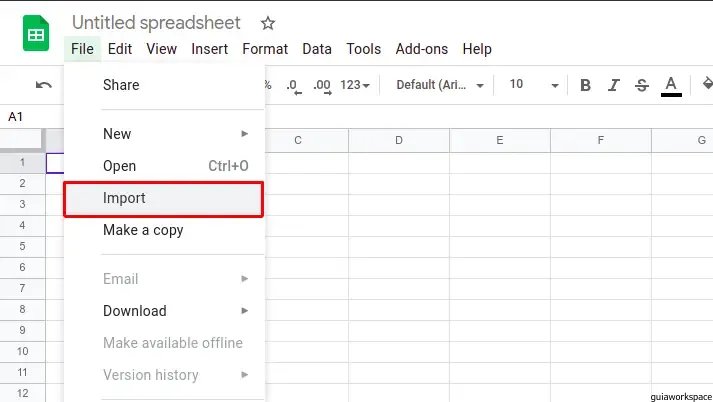Open the Default font family dropdown
Screen dimensions: 713x402
(440, 85)
